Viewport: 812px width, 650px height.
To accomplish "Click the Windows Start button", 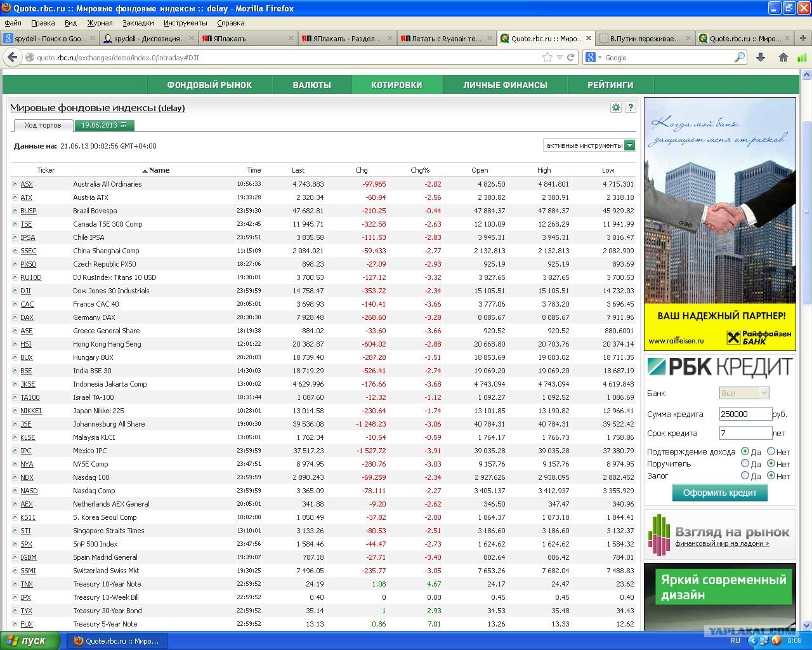I will click(x=30, y=640).
